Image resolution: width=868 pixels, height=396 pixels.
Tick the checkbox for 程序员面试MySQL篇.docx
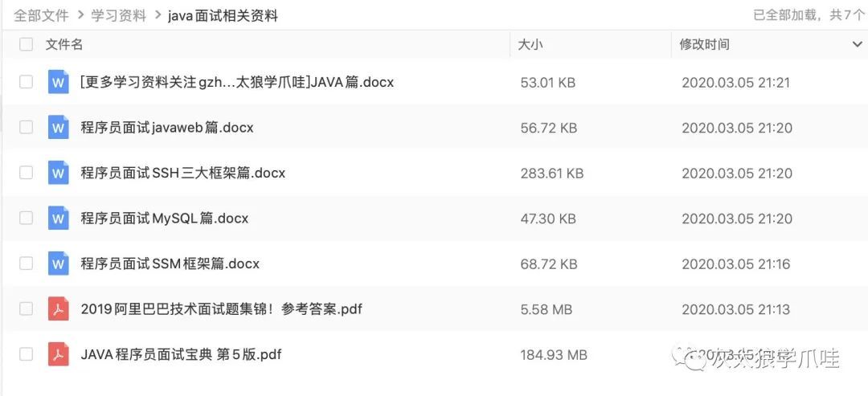pyautogui.click(x=26, y=218)
